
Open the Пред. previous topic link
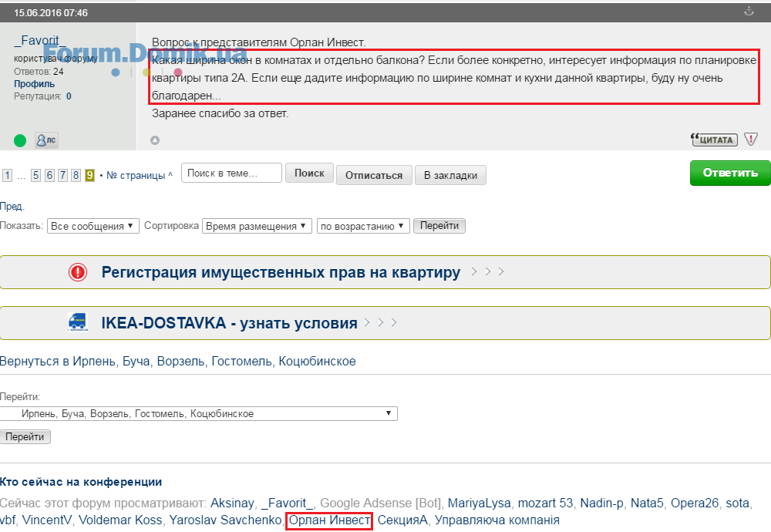12,207
